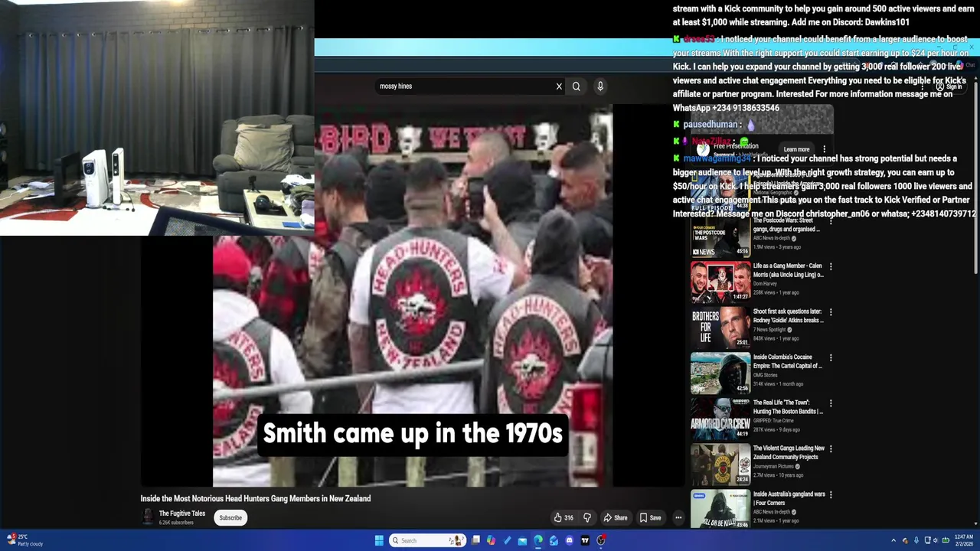
Task: Open more actions menu beside Save
Action: [x=678, y=518]
